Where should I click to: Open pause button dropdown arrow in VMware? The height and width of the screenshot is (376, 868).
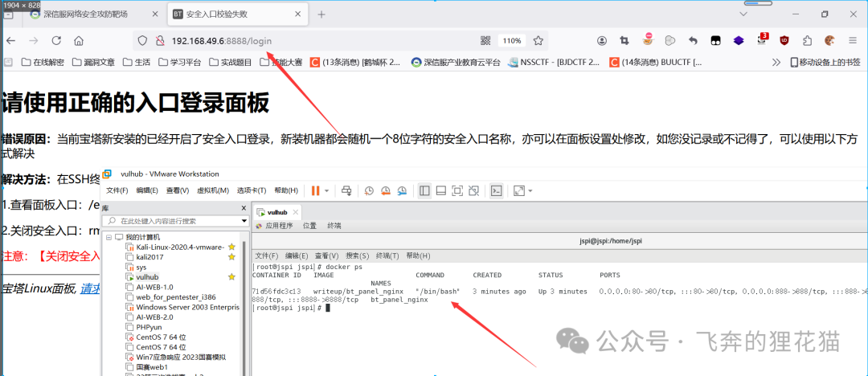point(326,191)
